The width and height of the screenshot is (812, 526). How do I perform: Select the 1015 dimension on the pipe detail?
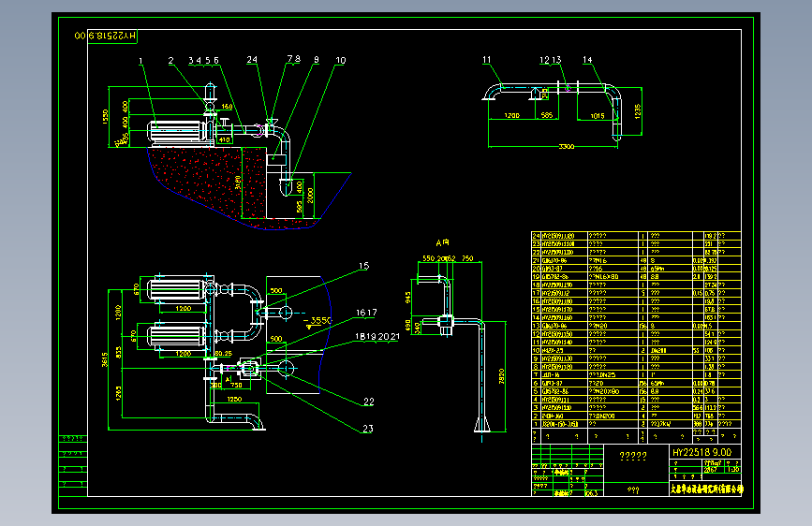(x=598, y=116)
